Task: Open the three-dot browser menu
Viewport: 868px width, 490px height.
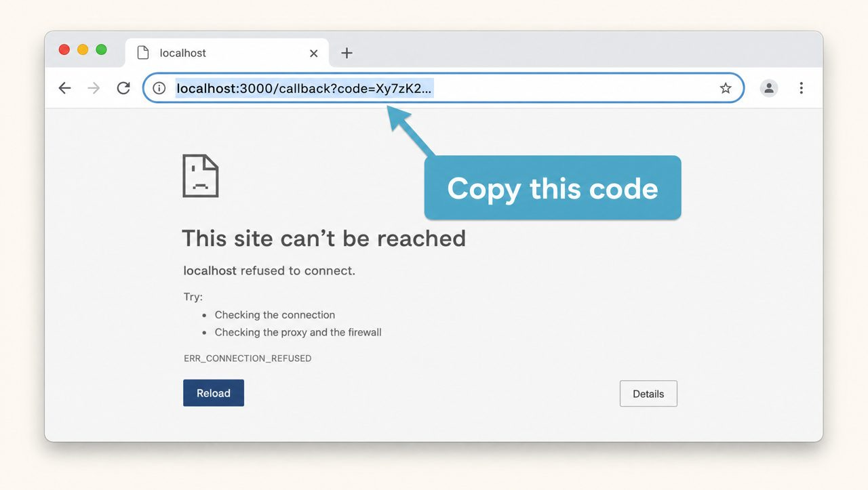Action: [801, 88]
